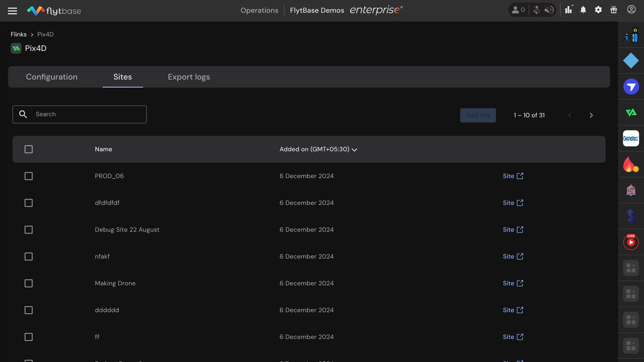644x362 pixels.
Task: Switch to the Configuration tab
Action: tap(52, 77)
